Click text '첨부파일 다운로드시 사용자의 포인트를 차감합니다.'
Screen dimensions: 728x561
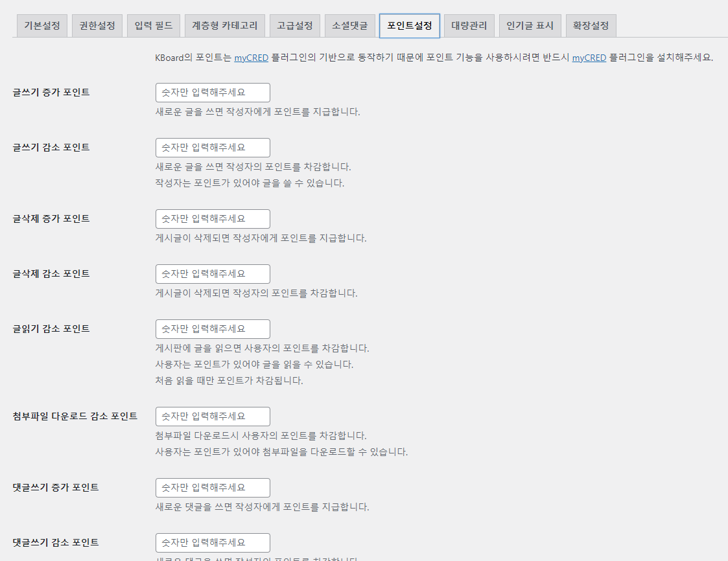pos(261,436)
